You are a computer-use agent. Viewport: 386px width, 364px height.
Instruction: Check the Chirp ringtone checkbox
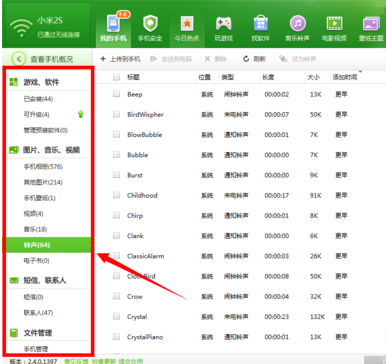pos(116,215)
